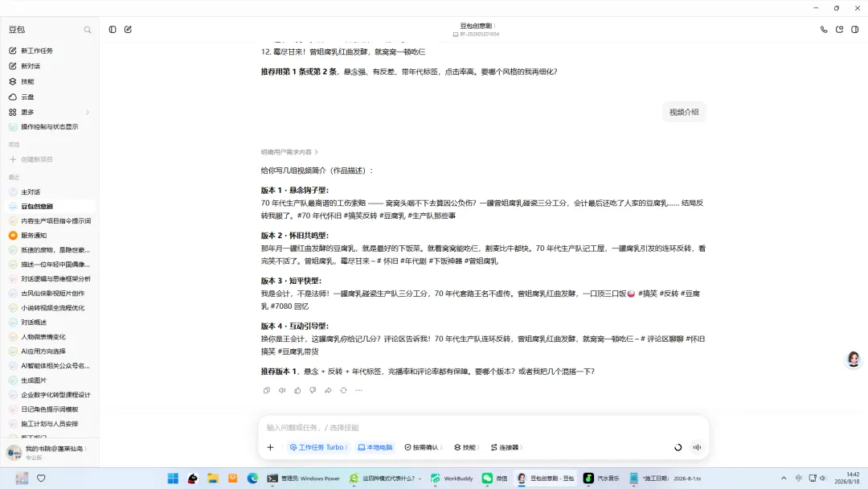
Task: Share the response with arrow icon
Action: (328, 390)
